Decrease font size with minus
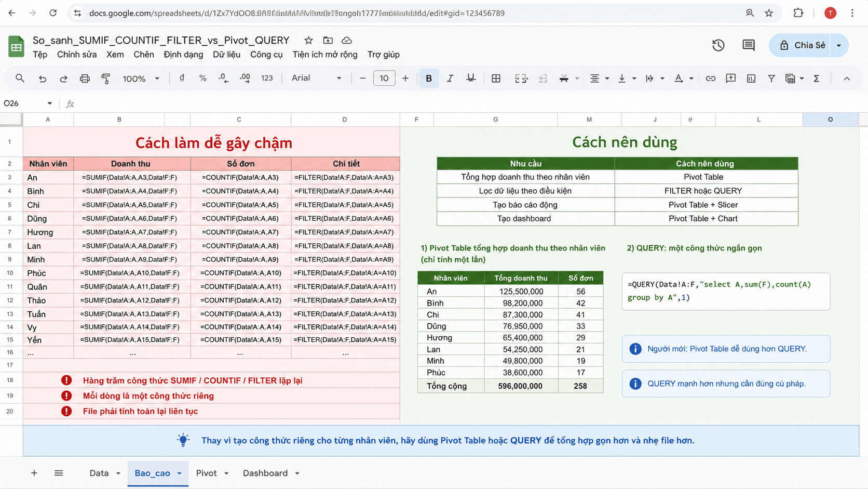The height and width of the screenshot is (489, 868). tap(362, 78)
